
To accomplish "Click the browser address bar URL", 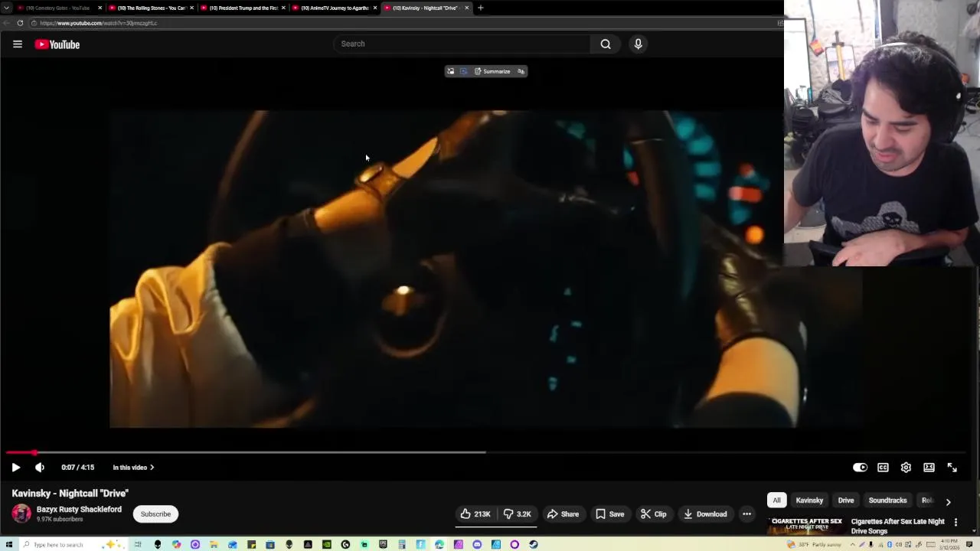I will [x=98, y=23].
